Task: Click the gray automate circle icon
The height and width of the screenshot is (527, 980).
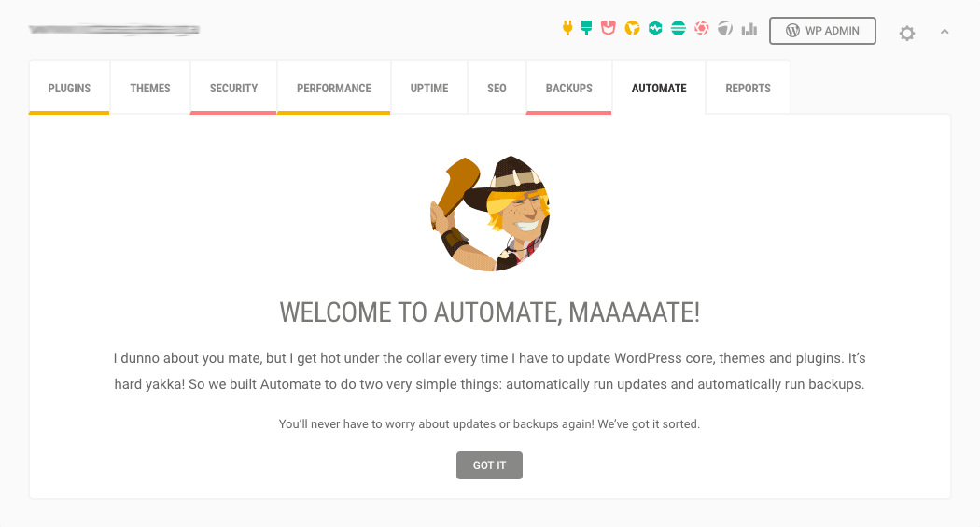Action: pos(725,28)
